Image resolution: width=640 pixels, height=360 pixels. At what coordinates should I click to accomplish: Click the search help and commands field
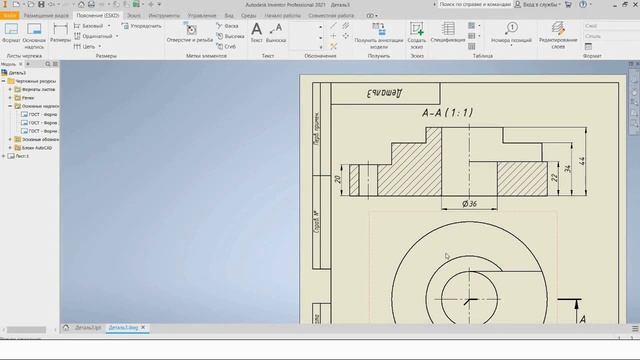point(475,4)
